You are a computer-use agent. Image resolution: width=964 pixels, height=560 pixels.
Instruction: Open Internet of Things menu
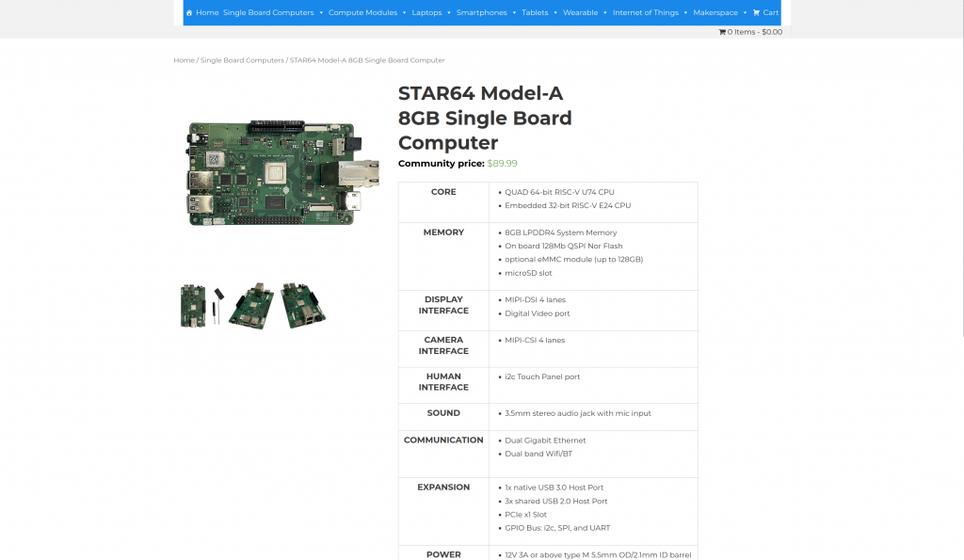pyautogui.click(x=645, y=13)
